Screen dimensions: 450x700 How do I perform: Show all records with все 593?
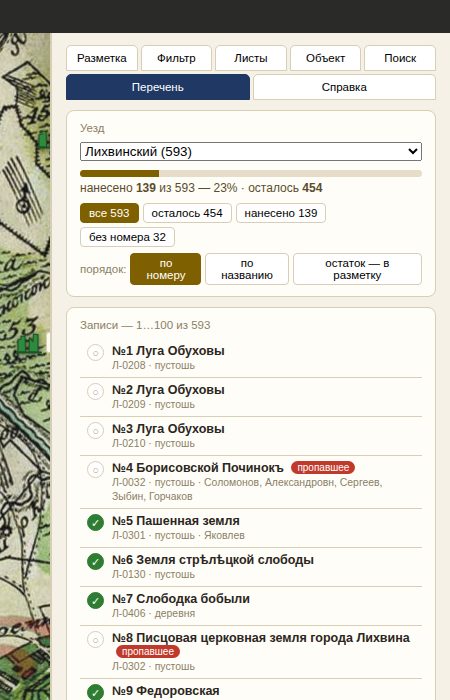tap(109, 213)
